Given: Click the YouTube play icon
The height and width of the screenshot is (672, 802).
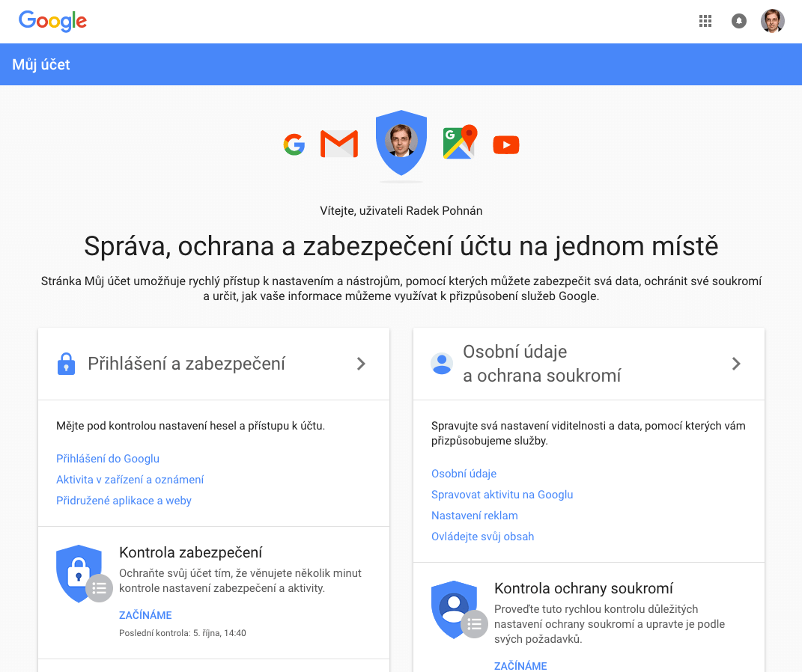Looking at the screenshot, I should click(506, 144).
